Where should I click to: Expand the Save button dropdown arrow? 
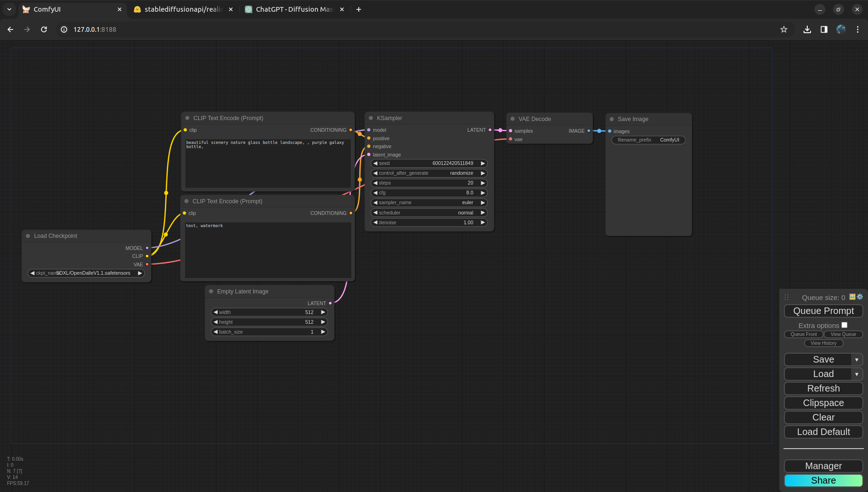point(856,360)
